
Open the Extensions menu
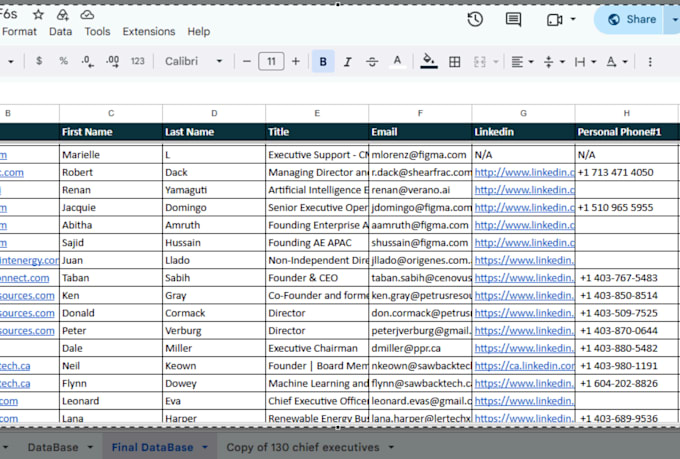coord(149,32)
